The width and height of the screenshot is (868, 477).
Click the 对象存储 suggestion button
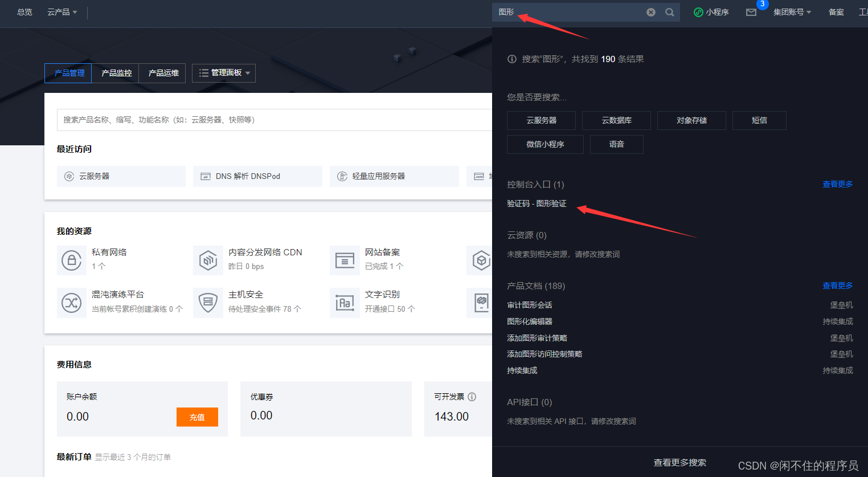pyautogui.click(x=691, y=120)
